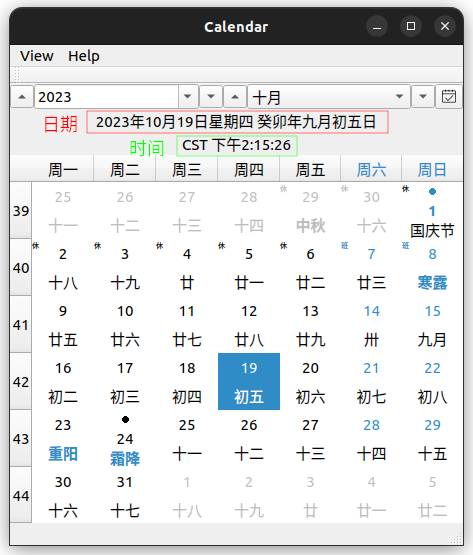Image resolution: width=473 pixels, height=555 pixels.
Task: Go to previous month with up arrow
Action: [x=235, y=97]
